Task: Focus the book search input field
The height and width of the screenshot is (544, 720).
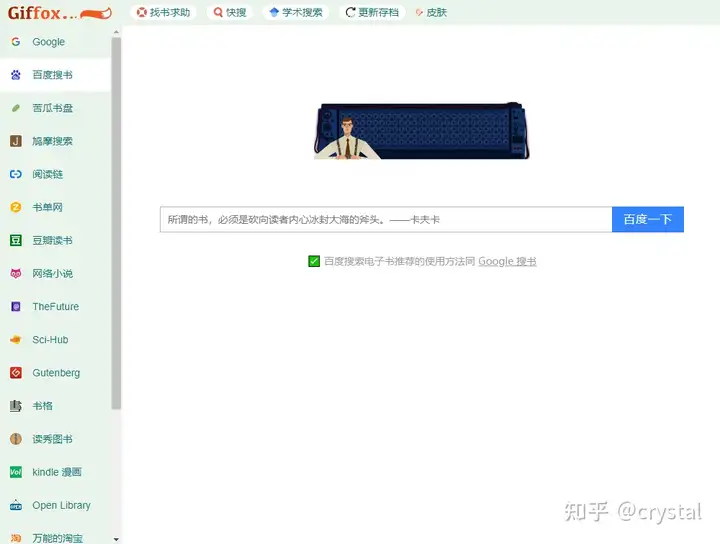Action: point(386,219)
